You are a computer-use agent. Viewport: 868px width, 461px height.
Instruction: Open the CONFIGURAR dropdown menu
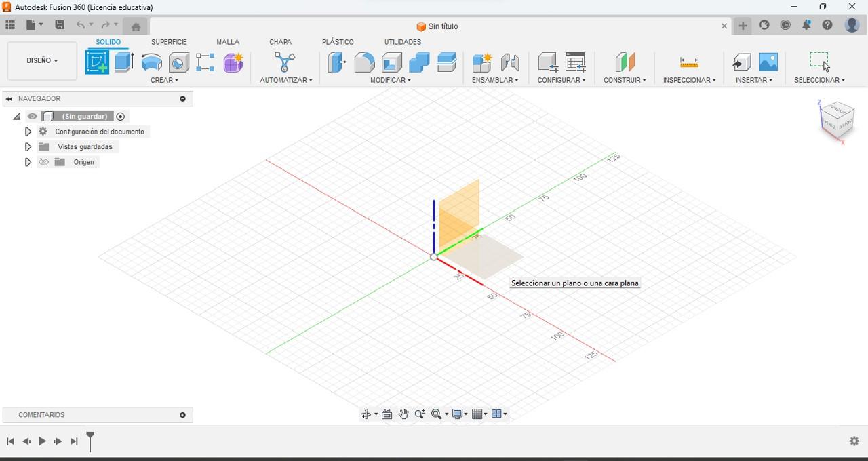pos(561,80)
